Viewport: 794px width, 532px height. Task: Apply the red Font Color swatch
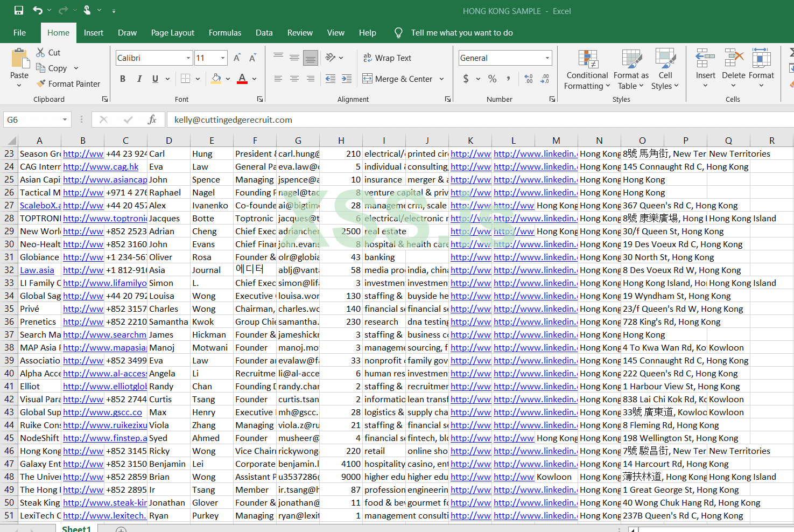(x=242, y=79)
